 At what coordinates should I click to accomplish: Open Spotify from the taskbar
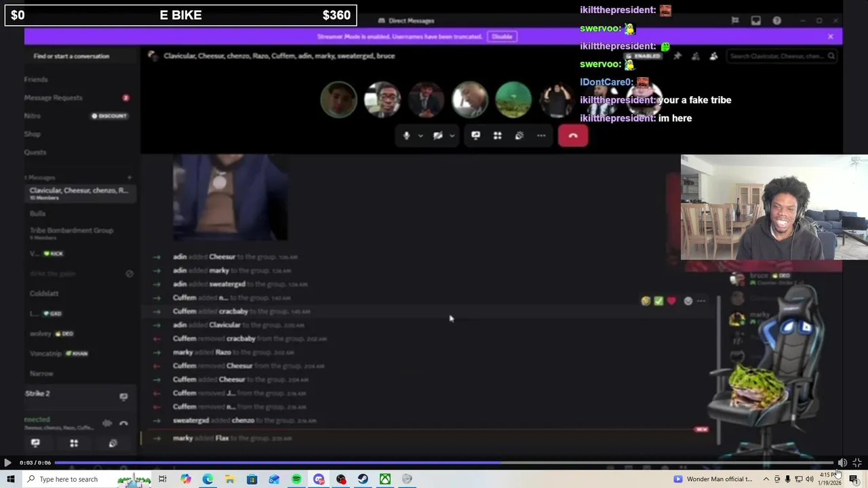296,479
